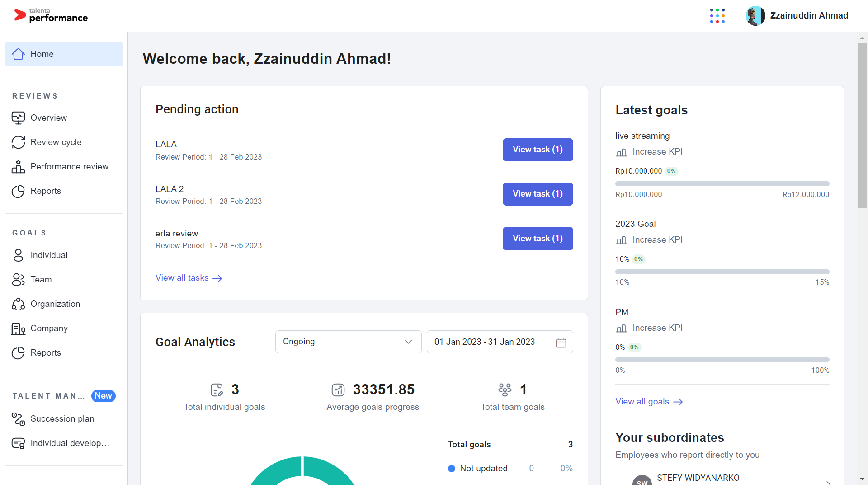Click Zzainuddin Ahmad profile avatar
The image size is (868, 488).
click(755, 15)
